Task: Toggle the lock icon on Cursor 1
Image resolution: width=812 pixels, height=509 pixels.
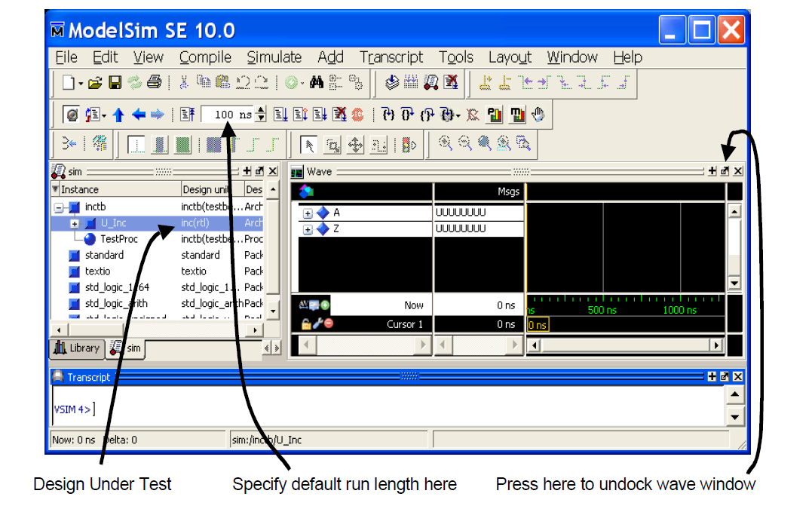Action: coord(306,324)
